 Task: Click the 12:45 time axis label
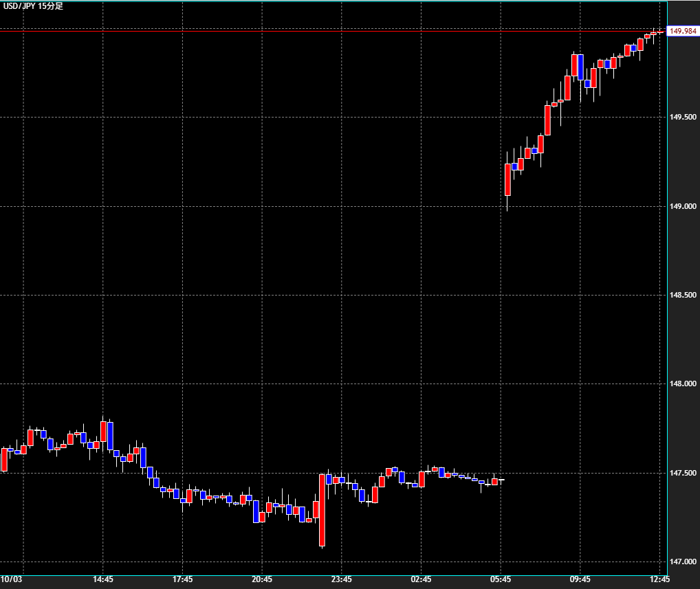tap(660, 579)
